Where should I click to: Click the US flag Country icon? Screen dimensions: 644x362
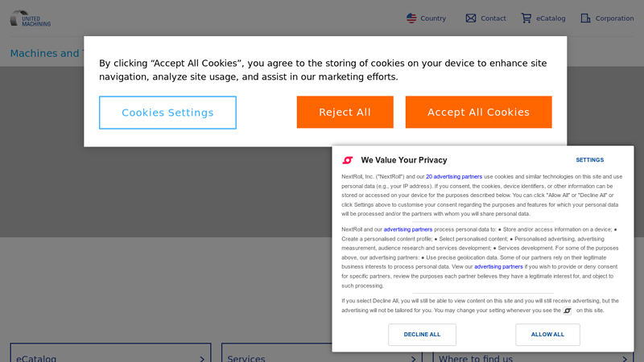411,18
